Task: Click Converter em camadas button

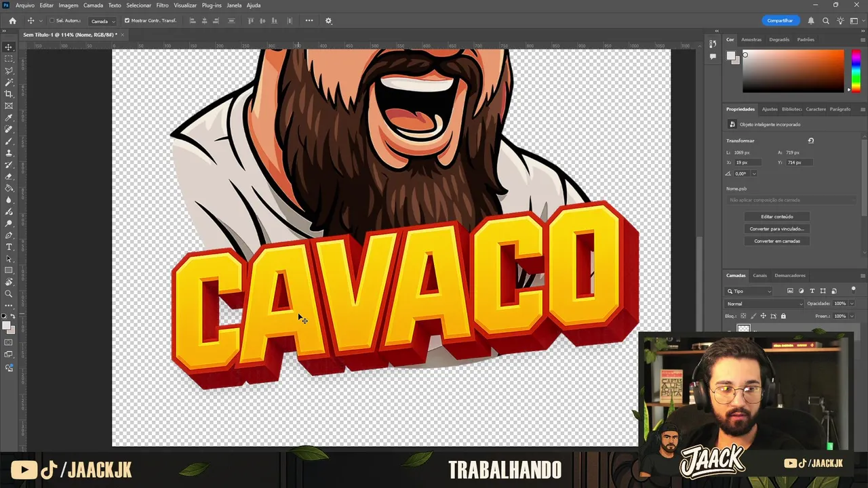Action: click(x=777, y=241)
